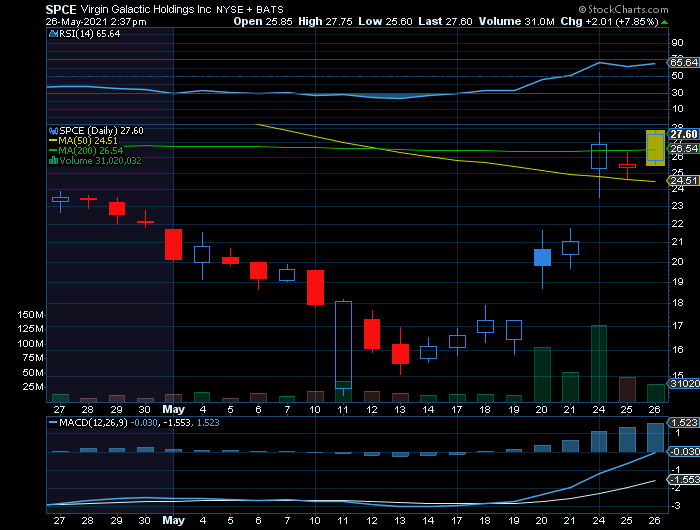Click the red May 1 candlestick
The image size is (700, 530).
pyautogui.click(x=174, y=244)
